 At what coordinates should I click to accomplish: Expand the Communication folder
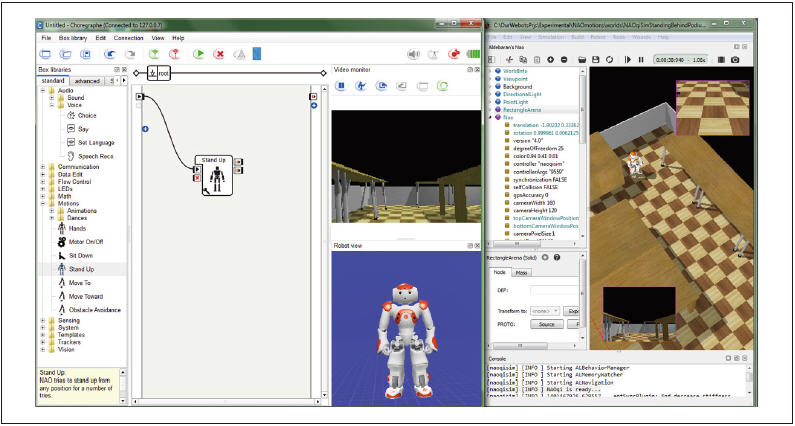tap(42, 167)
